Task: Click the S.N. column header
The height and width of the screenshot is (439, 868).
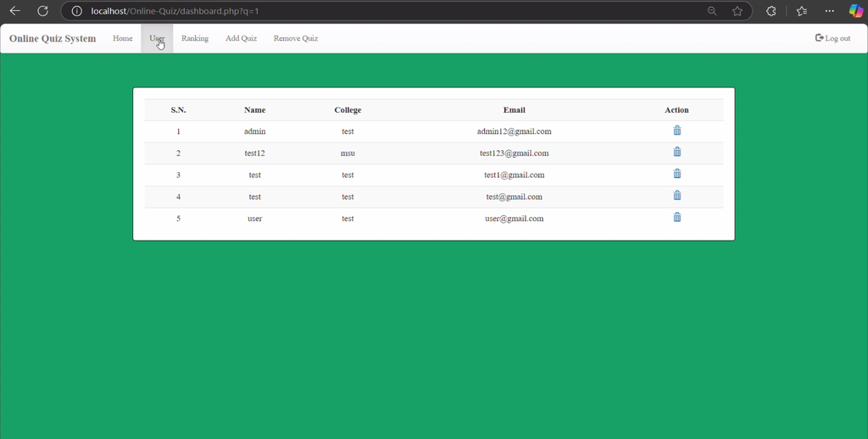Action: tap(178, 109)
